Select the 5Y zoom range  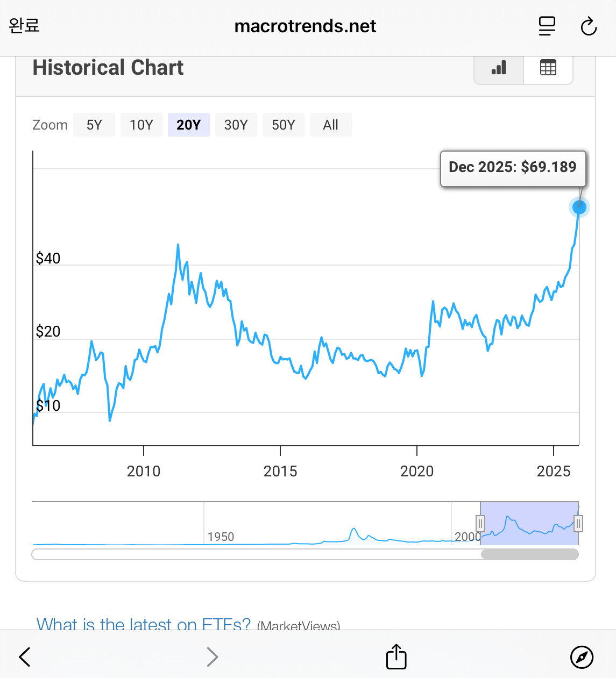(x=94, y=125)
